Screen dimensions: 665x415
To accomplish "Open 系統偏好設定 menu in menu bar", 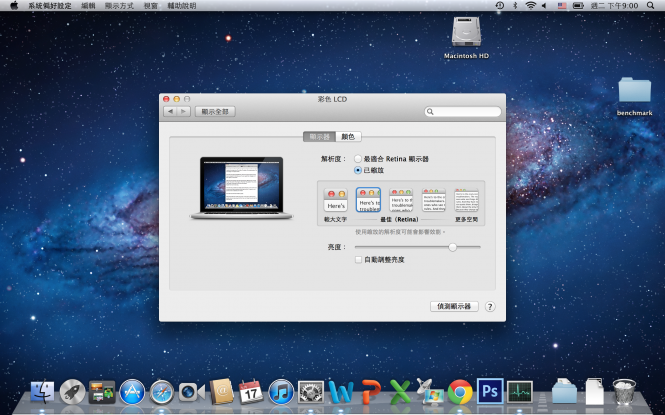I will point(50,6).
